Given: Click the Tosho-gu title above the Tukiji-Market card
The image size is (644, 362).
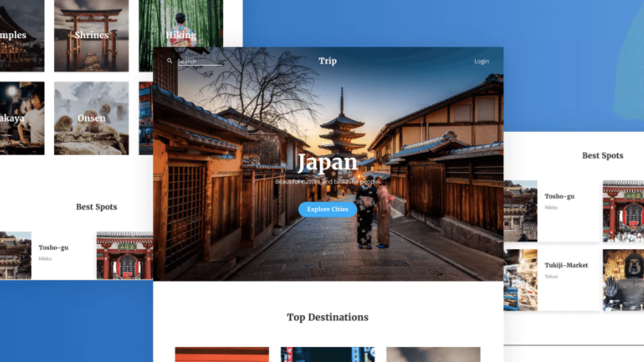Looking at the screenshot, I should coord(559,196).
